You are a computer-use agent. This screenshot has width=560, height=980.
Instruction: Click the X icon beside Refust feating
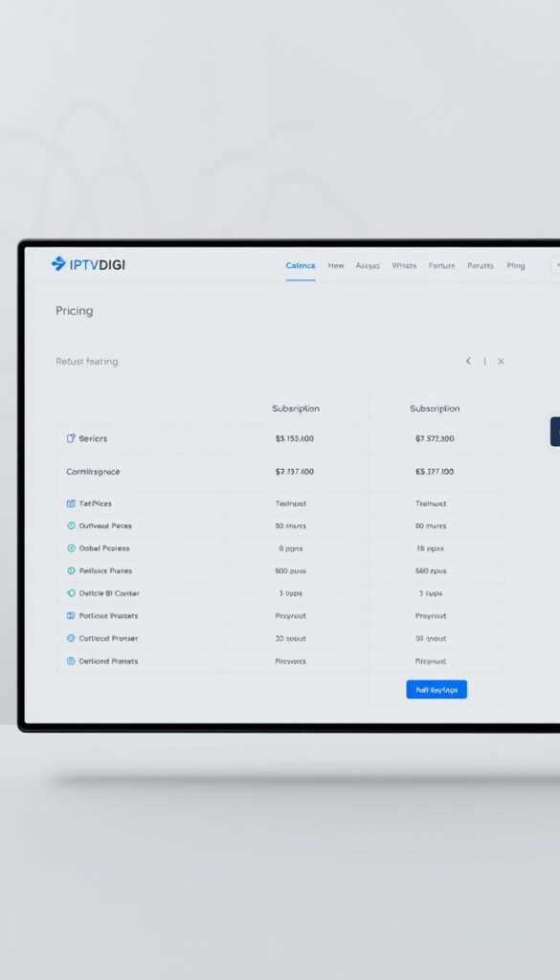501,361
